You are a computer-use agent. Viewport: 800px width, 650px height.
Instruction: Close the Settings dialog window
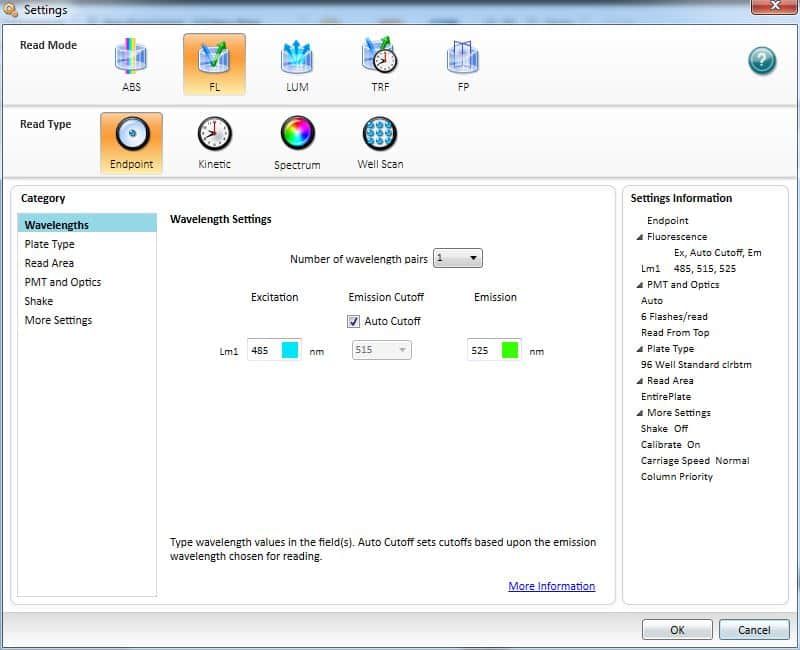coord(774,6)
